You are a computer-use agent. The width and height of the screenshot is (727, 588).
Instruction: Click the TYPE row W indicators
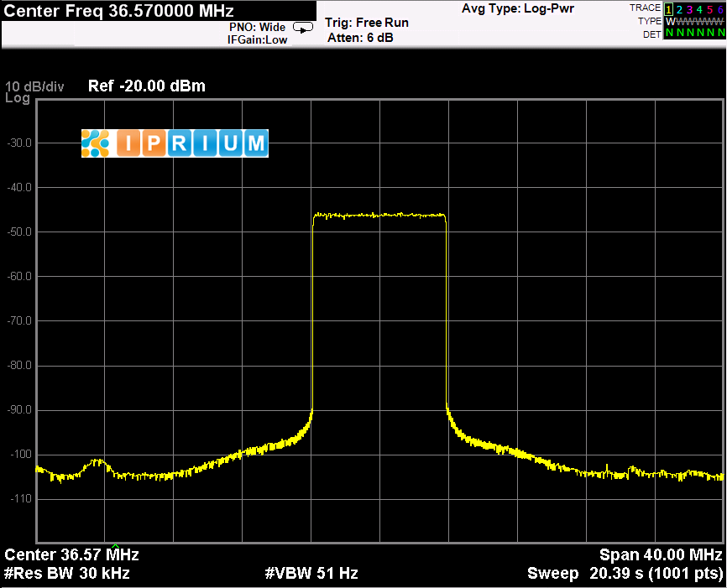coord(695,21)
